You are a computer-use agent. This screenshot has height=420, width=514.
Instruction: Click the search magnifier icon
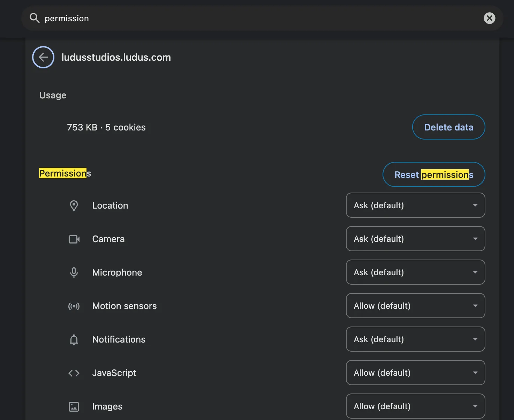[34, 18]
